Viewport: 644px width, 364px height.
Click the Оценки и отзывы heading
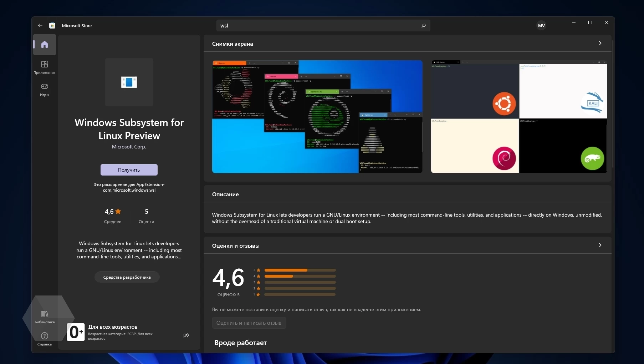click(236, 246)
